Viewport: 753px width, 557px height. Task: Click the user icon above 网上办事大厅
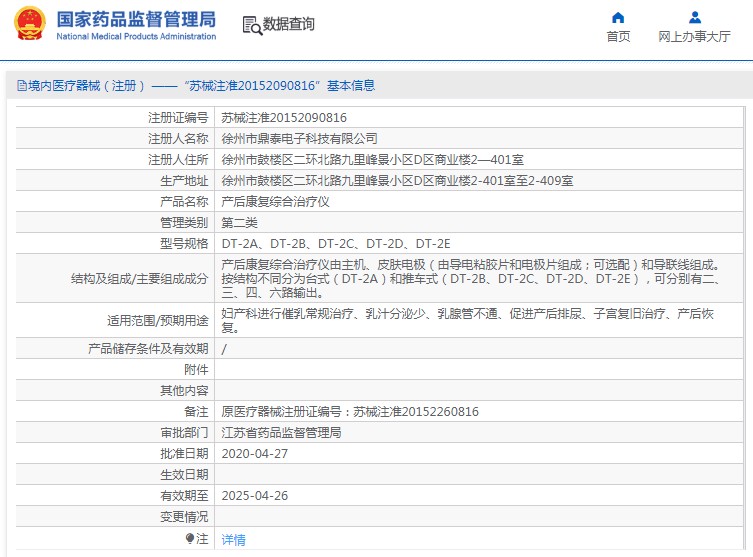click(694, 18)
